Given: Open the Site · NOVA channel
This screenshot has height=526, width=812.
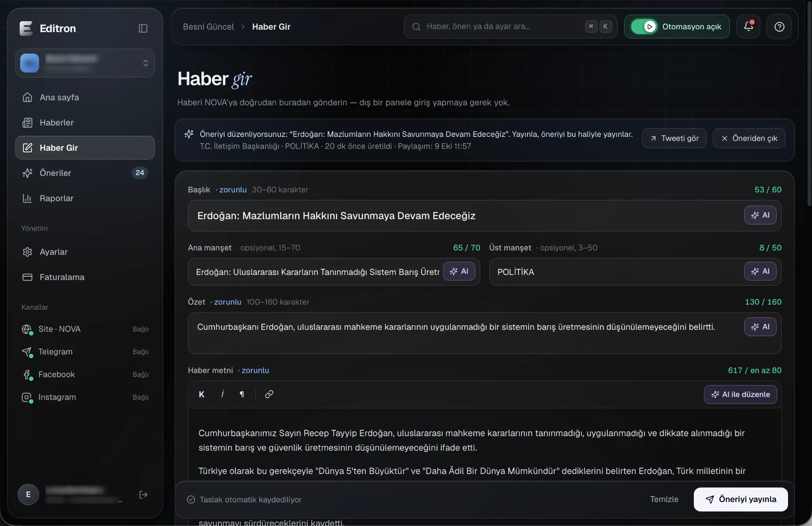Looking at the screenshot, I should point(85,329).
